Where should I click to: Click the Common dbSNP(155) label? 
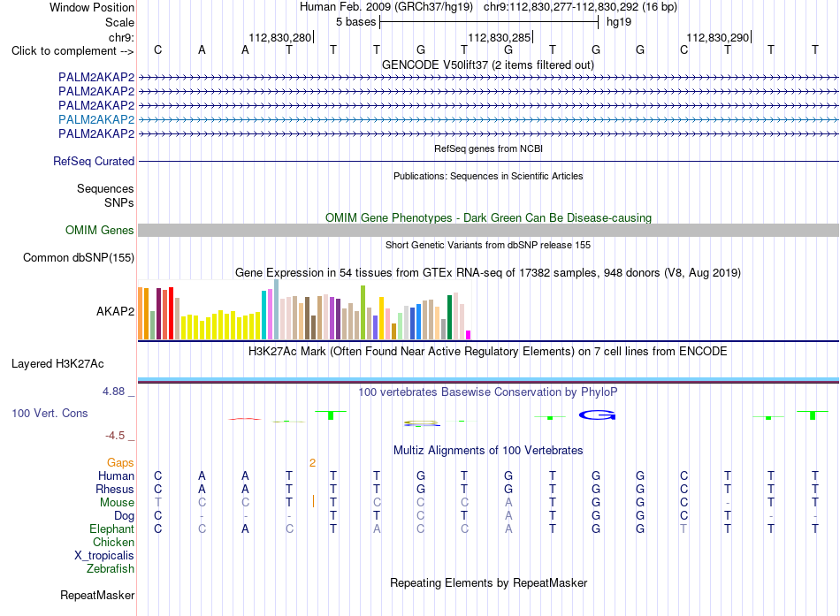pos(78,258)
